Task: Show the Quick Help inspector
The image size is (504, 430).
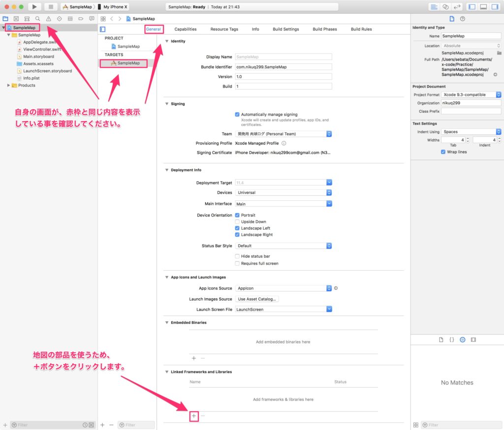Action: pyautogui.click(x=463, y=19)
